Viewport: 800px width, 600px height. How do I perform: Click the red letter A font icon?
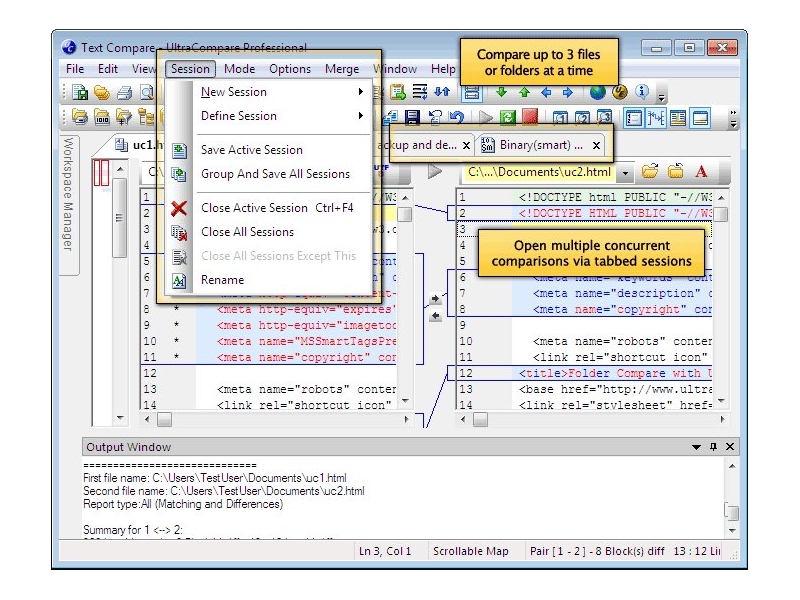702,171
